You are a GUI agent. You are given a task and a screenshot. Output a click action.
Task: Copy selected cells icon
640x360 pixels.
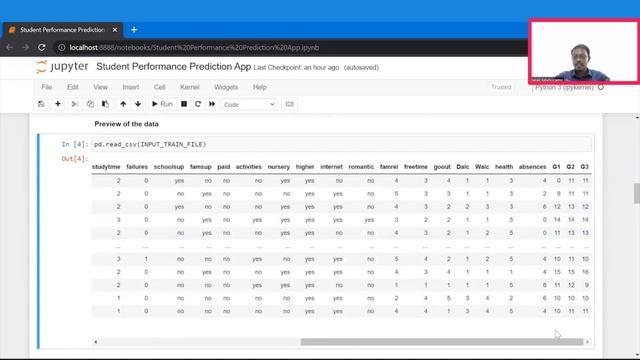click(x=90, y=104)
